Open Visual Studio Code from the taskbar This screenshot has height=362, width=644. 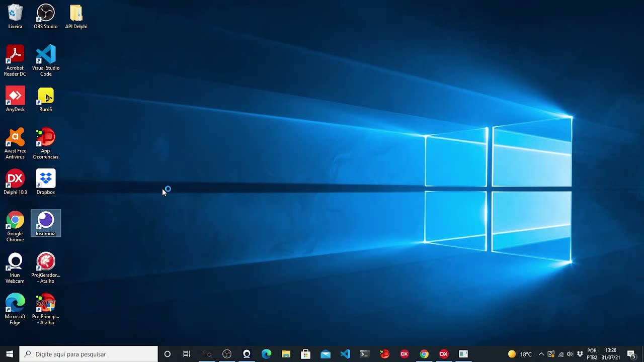(345, 354)
